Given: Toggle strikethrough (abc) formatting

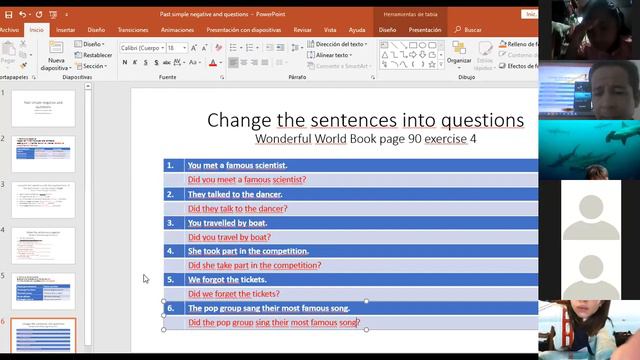Looking at the screenshot, I should [x=167, y=62].
